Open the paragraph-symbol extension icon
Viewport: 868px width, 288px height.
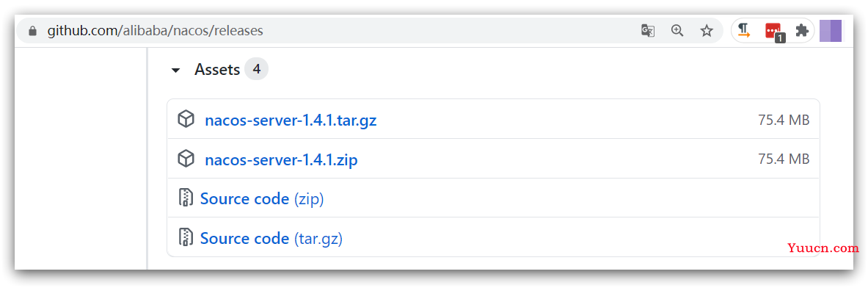pos(744,30)
